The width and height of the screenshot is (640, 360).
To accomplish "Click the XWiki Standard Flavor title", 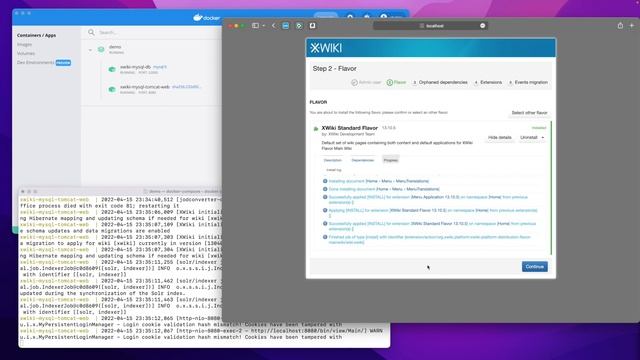I will (349, 128).
